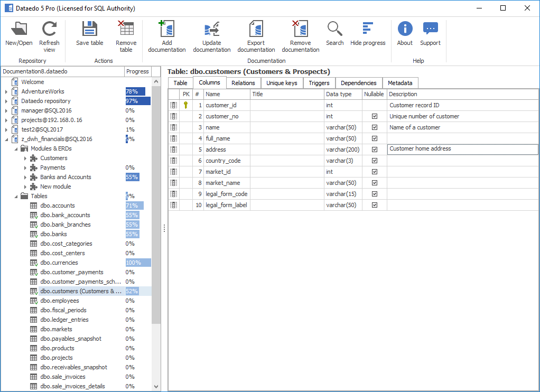The width and height of the screenshot is (540, 392).
Task: Open the Support chat icon
Action: coord(431,29)
